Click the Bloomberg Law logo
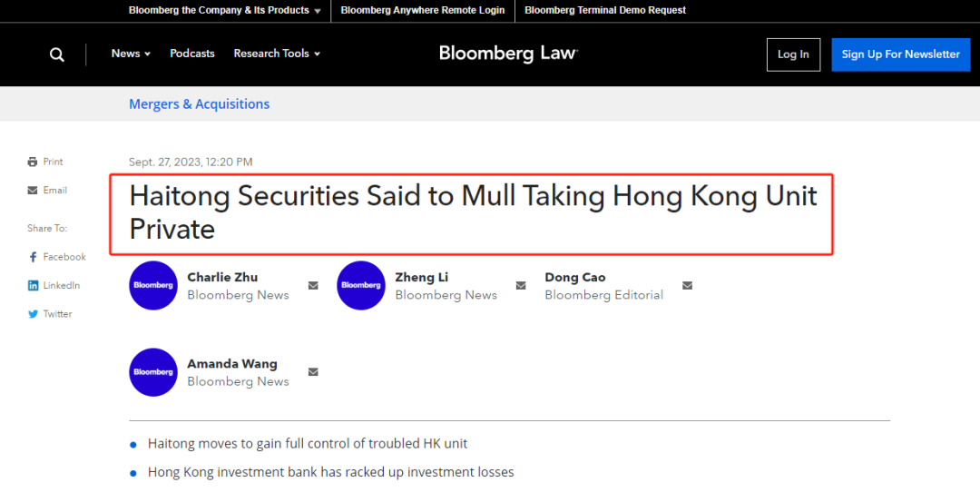Screen dimensions: 980x502 pos(508,54)
